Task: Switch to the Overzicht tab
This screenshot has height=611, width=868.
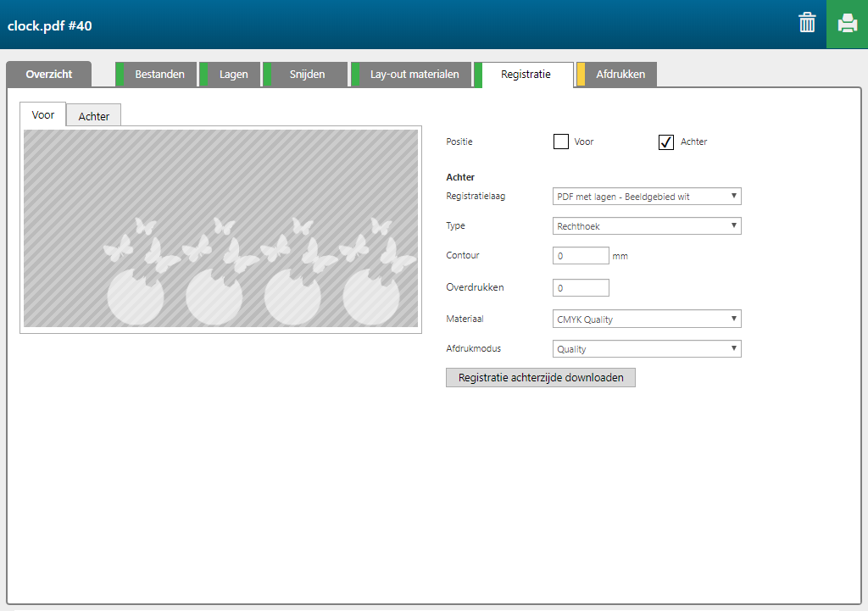Action: point(48,75)
